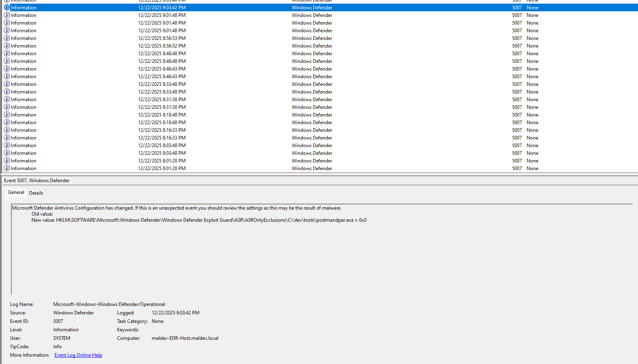The width and height of the screenshot is (638, 364).
Task: Select the lower 8:18:48 PM event's Windows Defender source
Action: [312, 123]
